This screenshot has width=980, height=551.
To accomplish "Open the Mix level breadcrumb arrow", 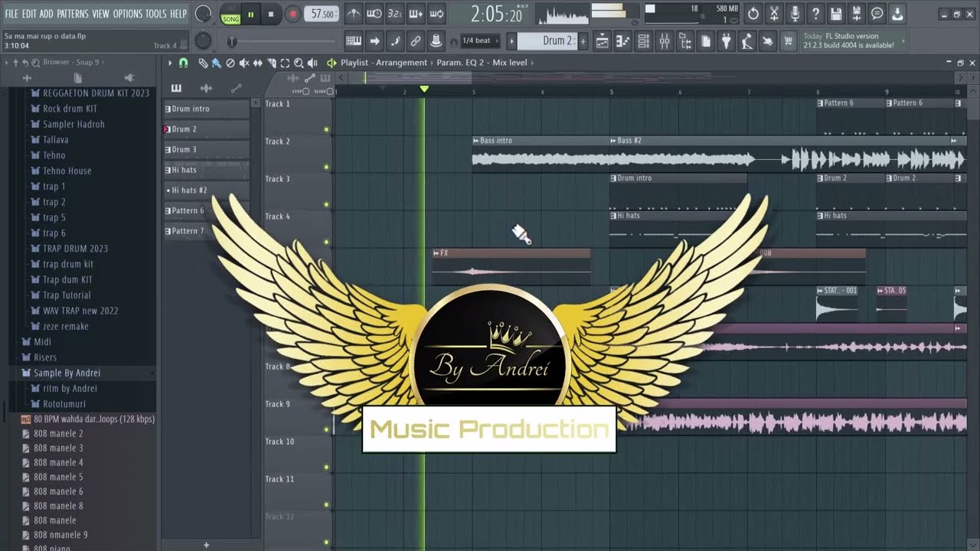I will tap(534, 63).
